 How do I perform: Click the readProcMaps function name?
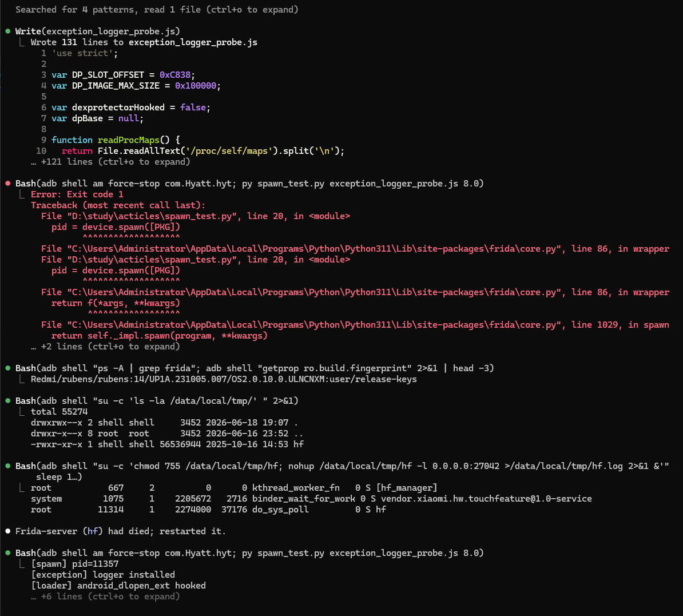(x=129, y=140)
